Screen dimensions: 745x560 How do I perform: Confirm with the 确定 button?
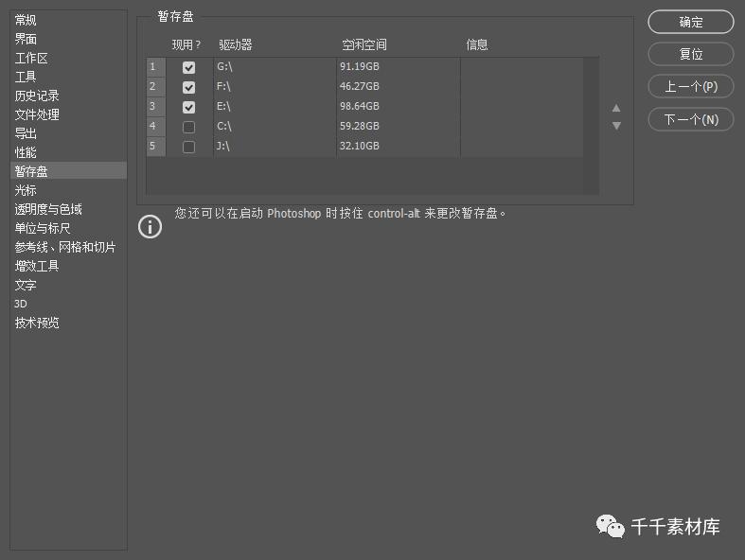[691, 22]
